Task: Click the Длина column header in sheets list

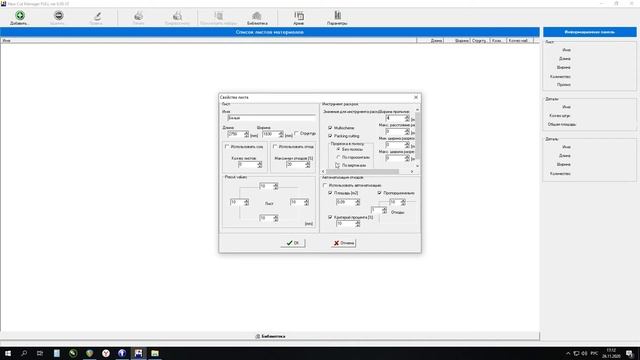Action: point(430,40)
